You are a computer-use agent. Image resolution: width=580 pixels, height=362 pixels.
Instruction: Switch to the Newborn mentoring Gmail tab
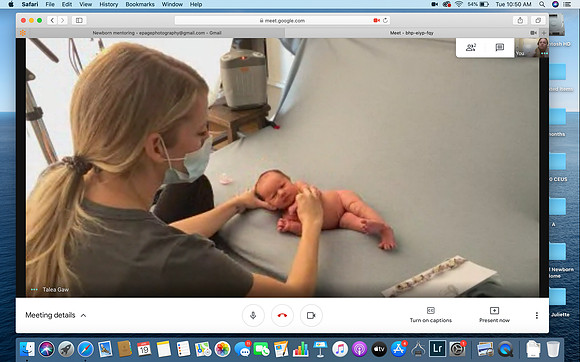[157, 33]
